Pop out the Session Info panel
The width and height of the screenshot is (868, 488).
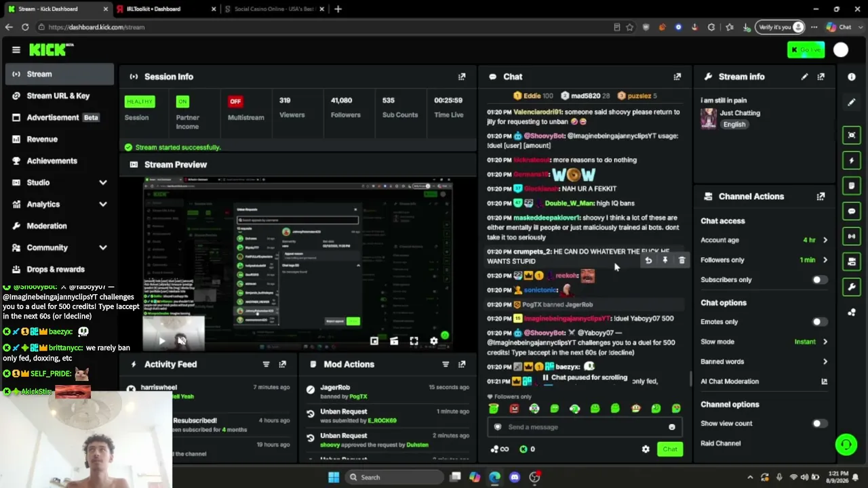[x=462, y=77]
